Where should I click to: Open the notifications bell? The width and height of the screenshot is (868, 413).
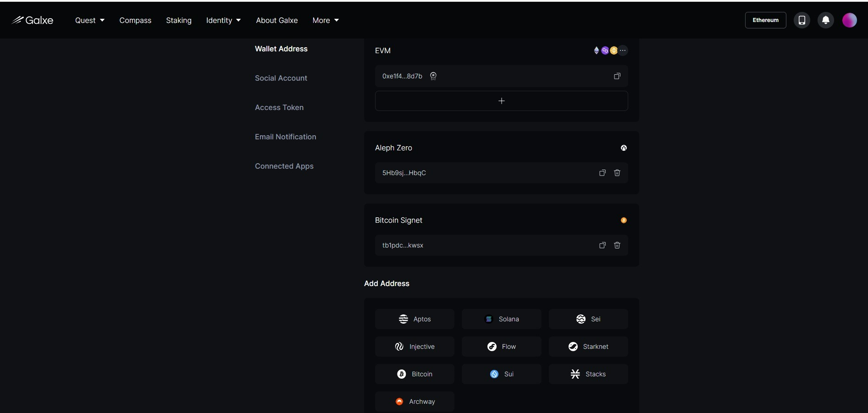[825, 20]
